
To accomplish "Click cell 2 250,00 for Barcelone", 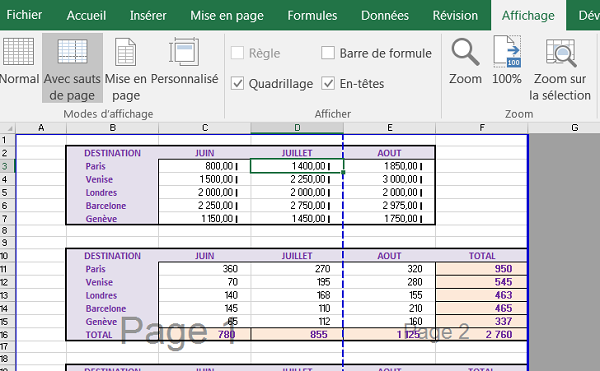I will pyautogui.click(x=205, y=205).
